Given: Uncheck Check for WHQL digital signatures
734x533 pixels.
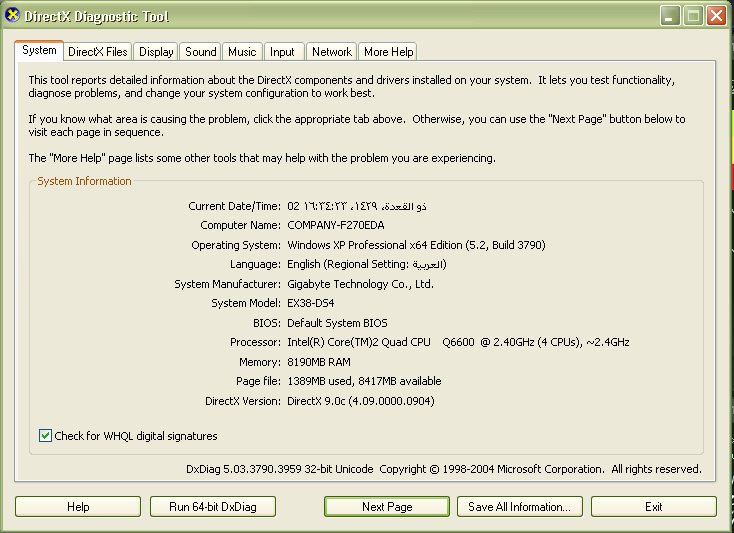Looking at the screenshot, I should [x=45, y=436].
